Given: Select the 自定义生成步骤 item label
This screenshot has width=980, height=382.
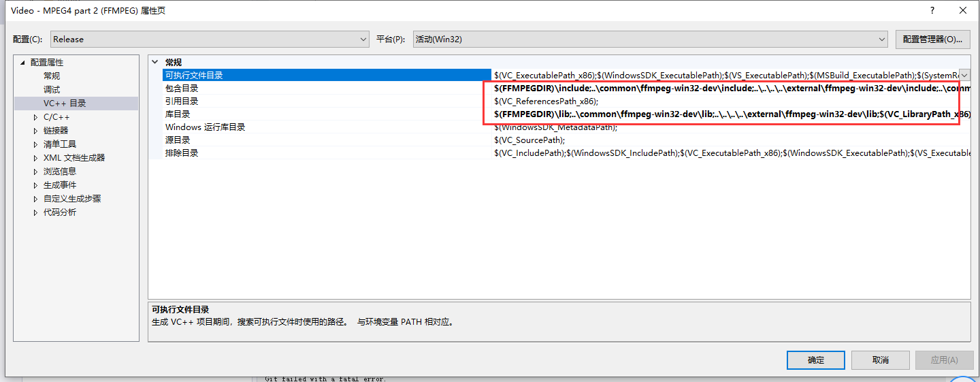Looking at the screenshot, I should [x=72, y=199].
